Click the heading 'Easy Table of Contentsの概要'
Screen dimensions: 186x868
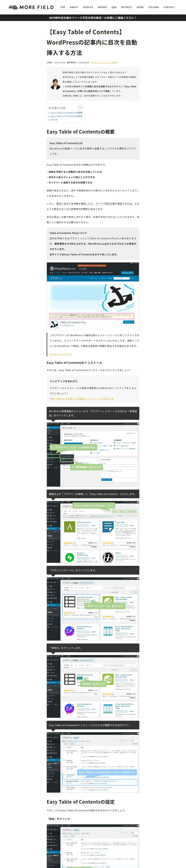[81, 132]
